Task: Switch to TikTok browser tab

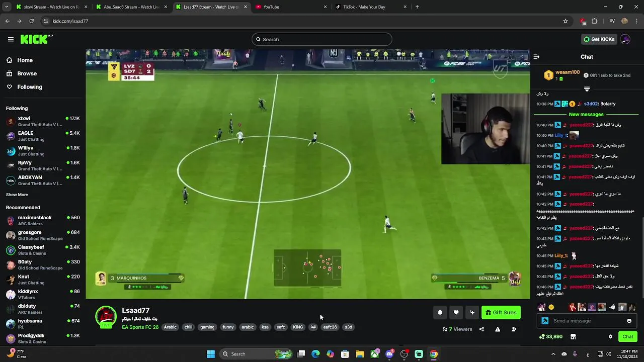Action: click(370, 7)
